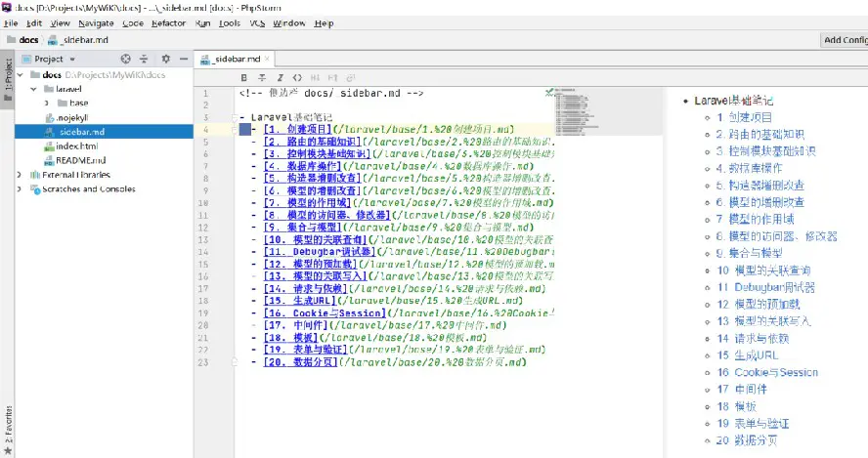Click the '20. 数据分页' link in preview
868x458 pixels.
pyautogui.click(x=747, y=440)
